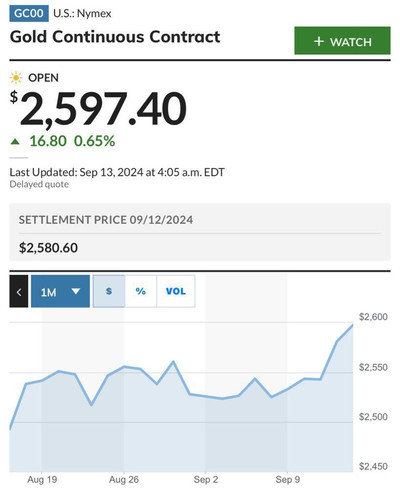The width and height of the screenshot is (400, 500).
Task: Add gold contract using the WATCH button
Action: point(342,41)
